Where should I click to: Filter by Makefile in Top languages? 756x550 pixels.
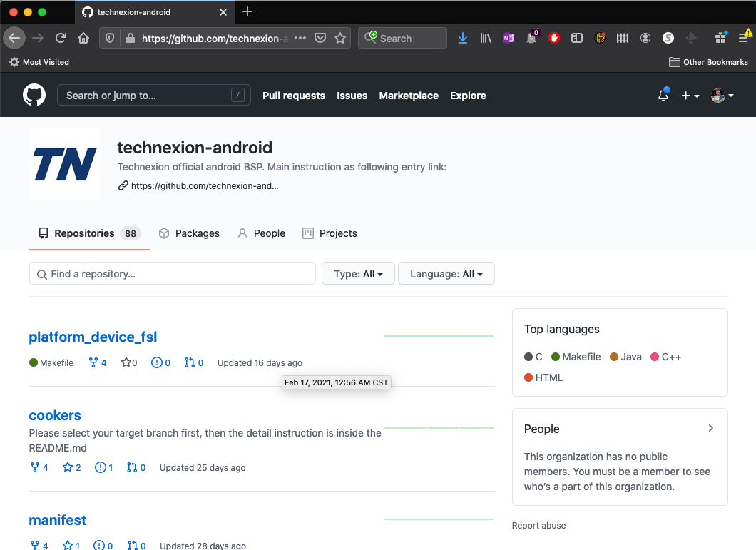click(x=576, y=357)
